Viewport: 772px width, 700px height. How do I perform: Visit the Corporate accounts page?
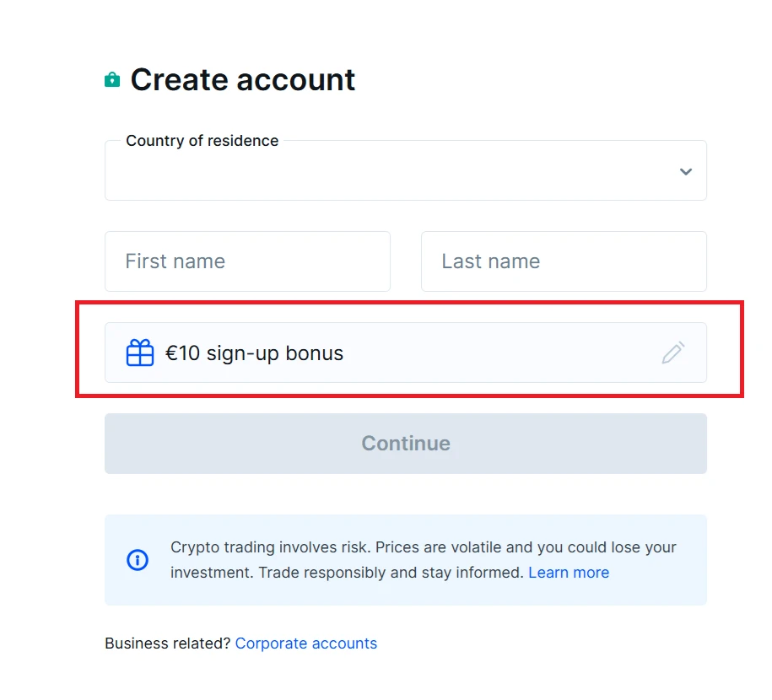pyautogui.click(x=306, y=643)
